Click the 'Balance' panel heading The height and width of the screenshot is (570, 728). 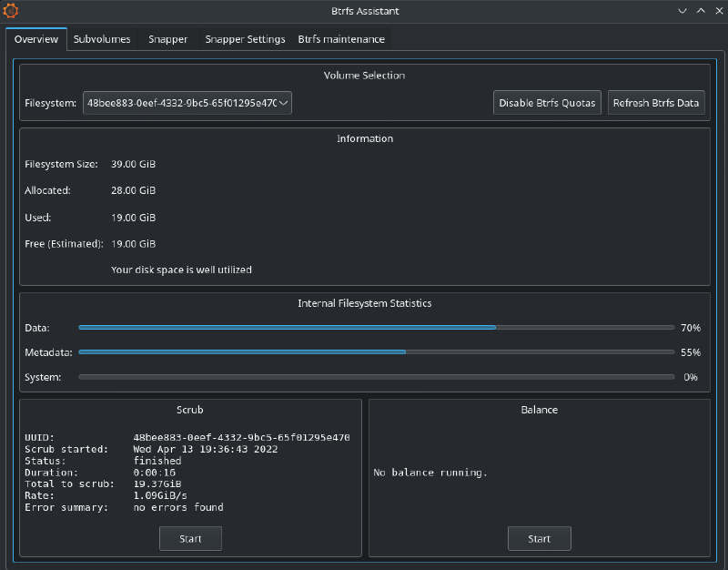539,409
